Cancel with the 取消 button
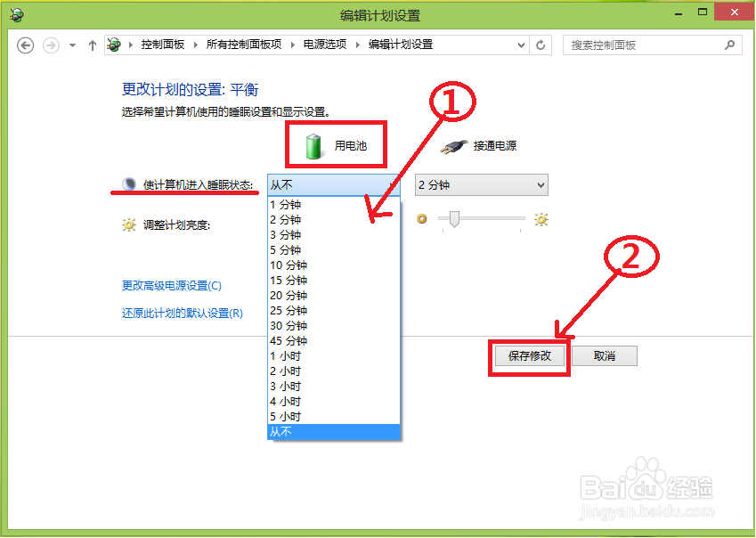 pos(604,355)
